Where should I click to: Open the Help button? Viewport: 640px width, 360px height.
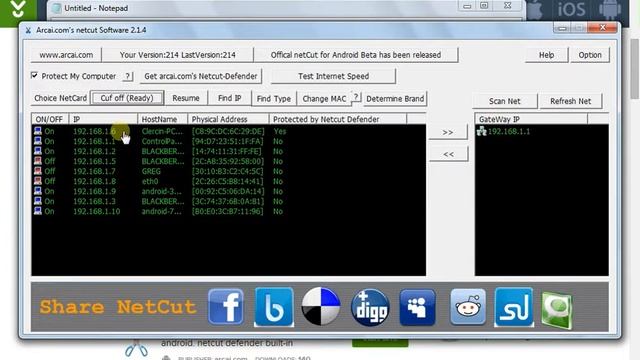pos(547,55)
